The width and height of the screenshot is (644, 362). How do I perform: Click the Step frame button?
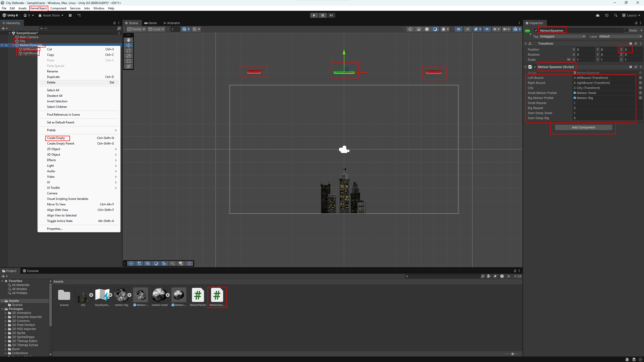click(331, 15)
